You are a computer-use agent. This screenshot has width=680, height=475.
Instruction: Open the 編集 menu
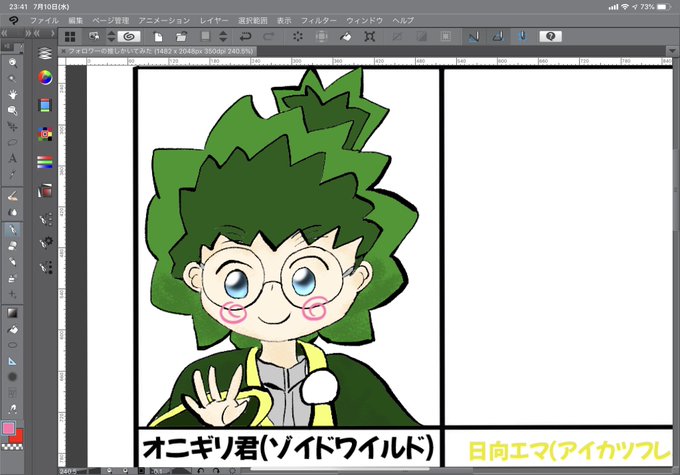pos(75,20)
